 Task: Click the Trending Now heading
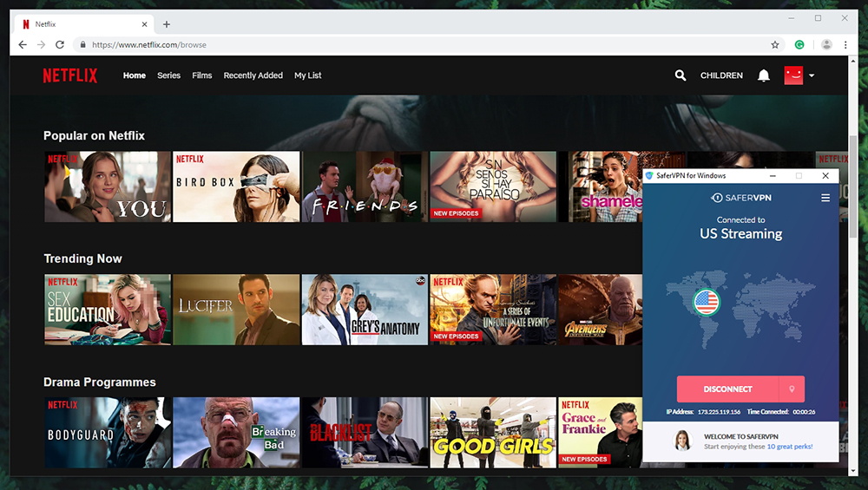pos(82,258)
